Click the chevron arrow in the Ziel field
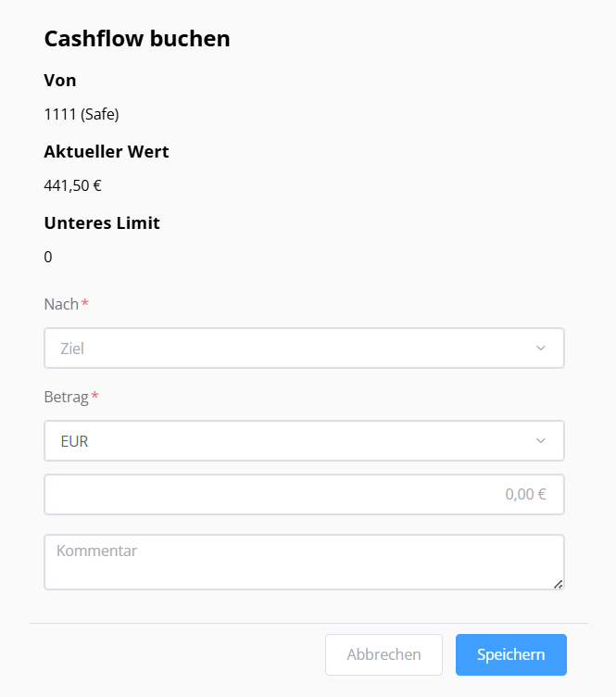Viewport: 616px width, 697px height. coord(541,348)
